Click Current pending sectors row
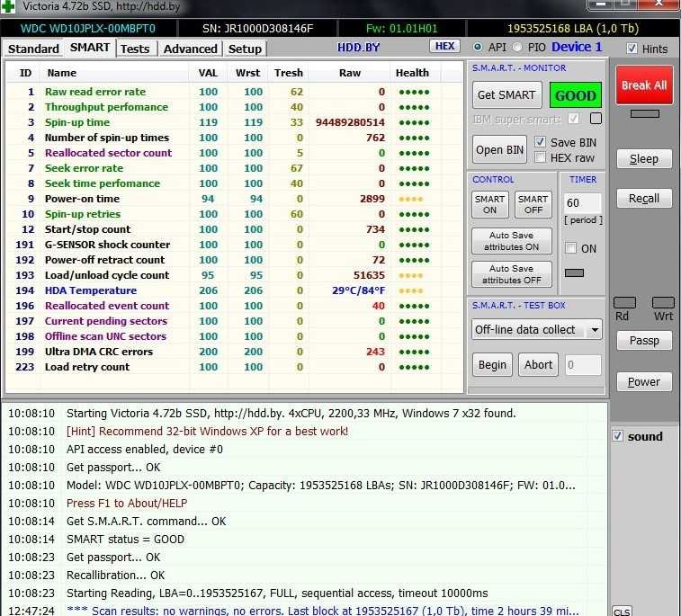Image resolution: width=681 pixels, height=616 pixels. [235, 321]
